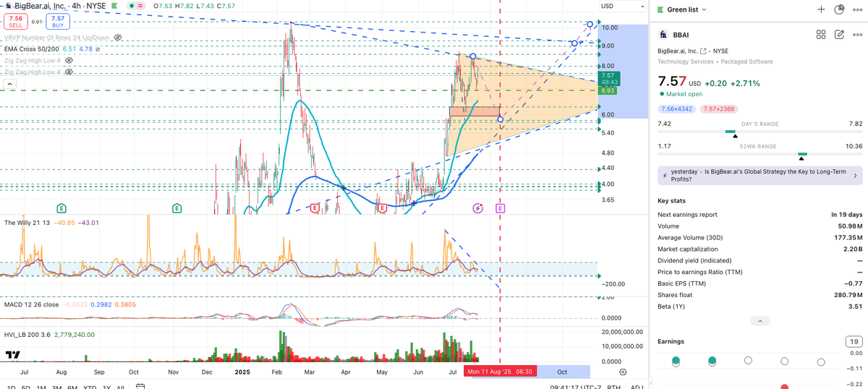
Task: Show the hidden VRVP indicator via eye icon
Action: pyautogui.click(x=118, y=37)
